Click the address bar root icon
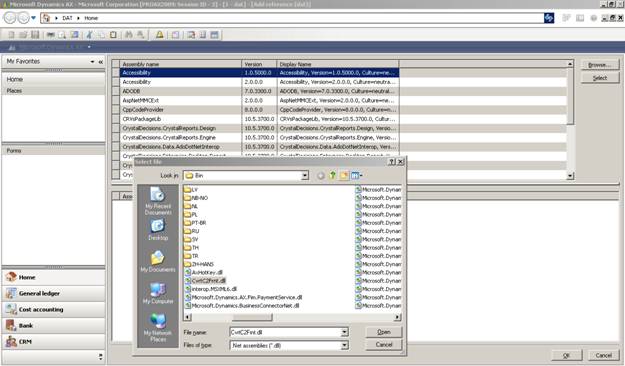 tap(46, 18)
